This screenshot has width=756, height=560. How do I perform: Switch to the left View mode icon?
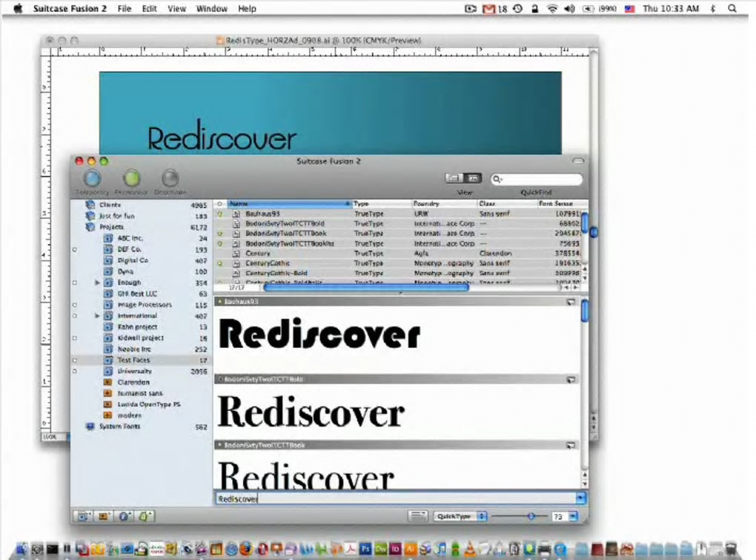point(453,178)
